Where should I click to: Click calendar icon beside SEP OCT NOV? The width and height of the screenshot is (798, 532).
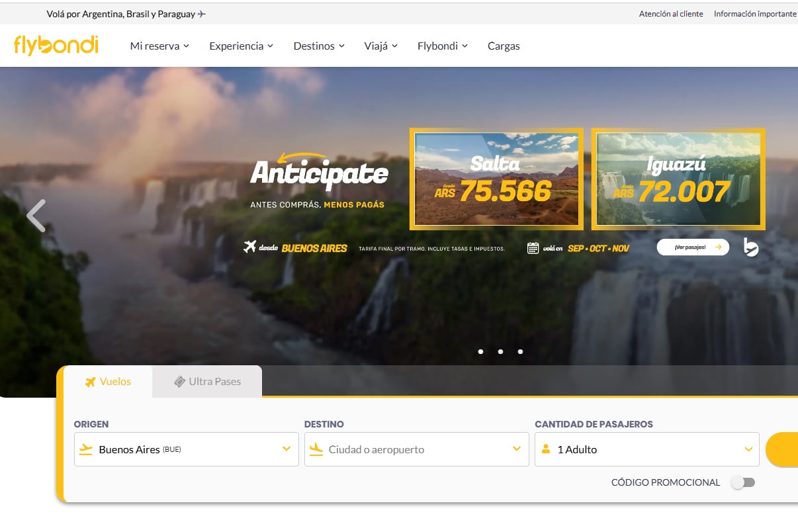(x=533, y=248)
